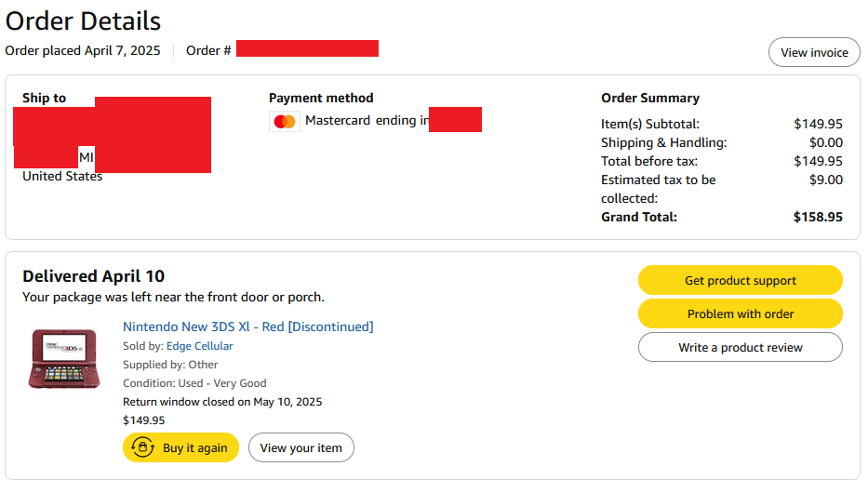
Task: Open the Nintendo 3DS XL product thumbnail
Action: pyautogui.click(x=64, y=358)
